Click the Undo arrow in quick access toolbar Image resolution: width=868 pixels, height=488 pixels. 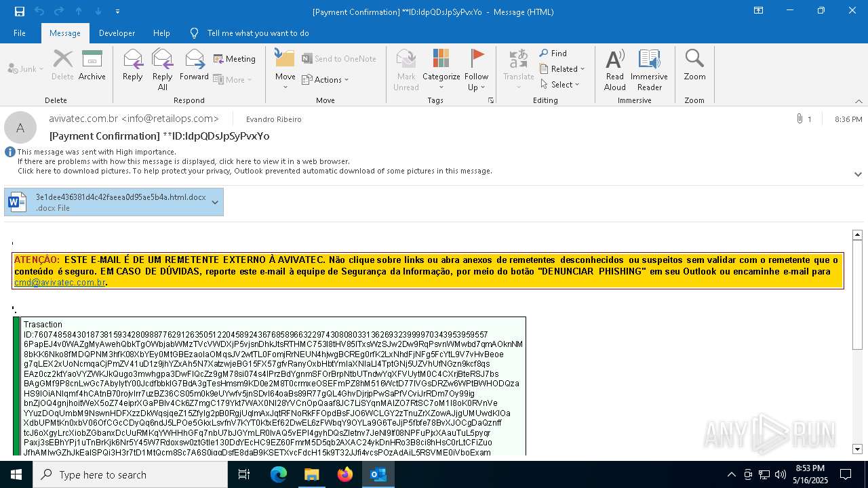39,12
